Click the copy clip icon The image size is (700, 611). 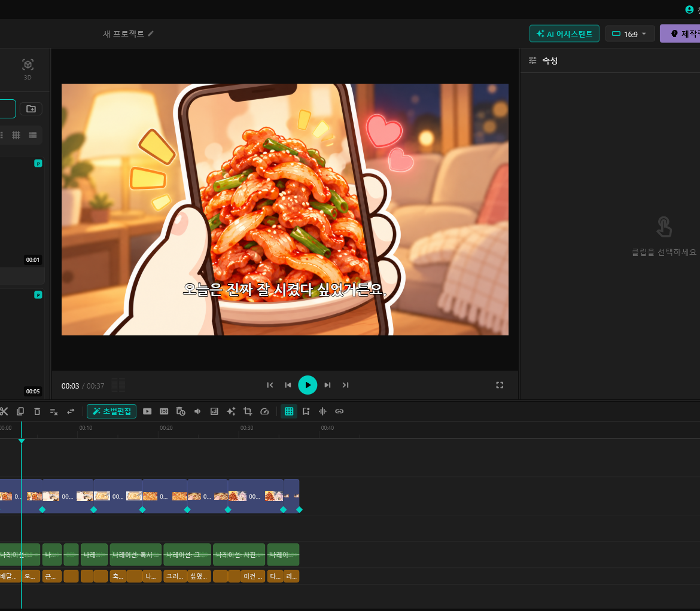click(x=20, y=411)
